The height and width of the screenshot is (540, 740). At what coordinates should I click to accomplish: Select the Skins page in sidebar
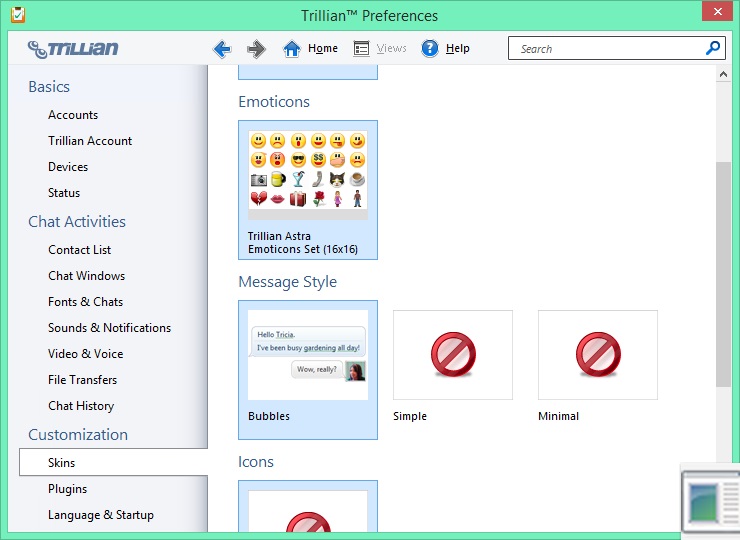[x=113, y=462]
